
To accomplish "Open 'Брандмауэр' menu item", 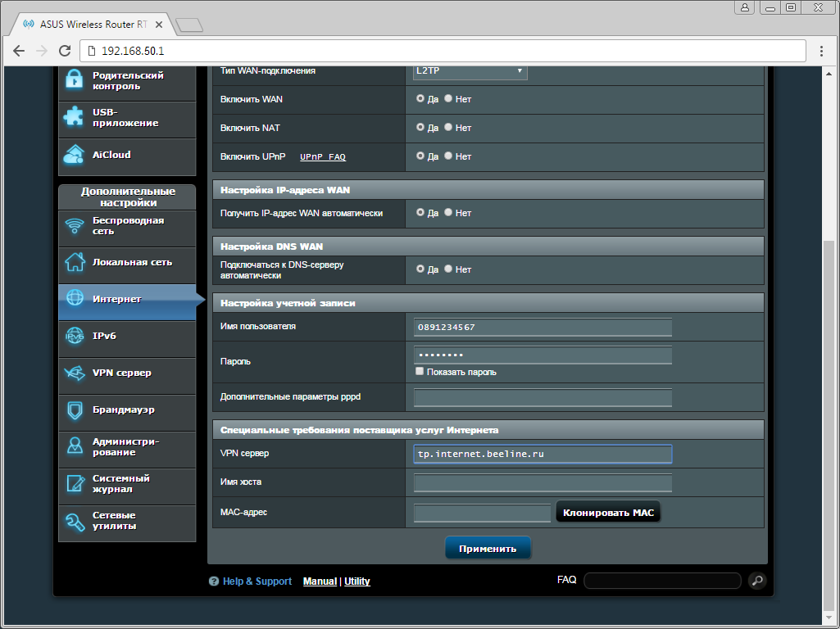I will click(127, 413).
